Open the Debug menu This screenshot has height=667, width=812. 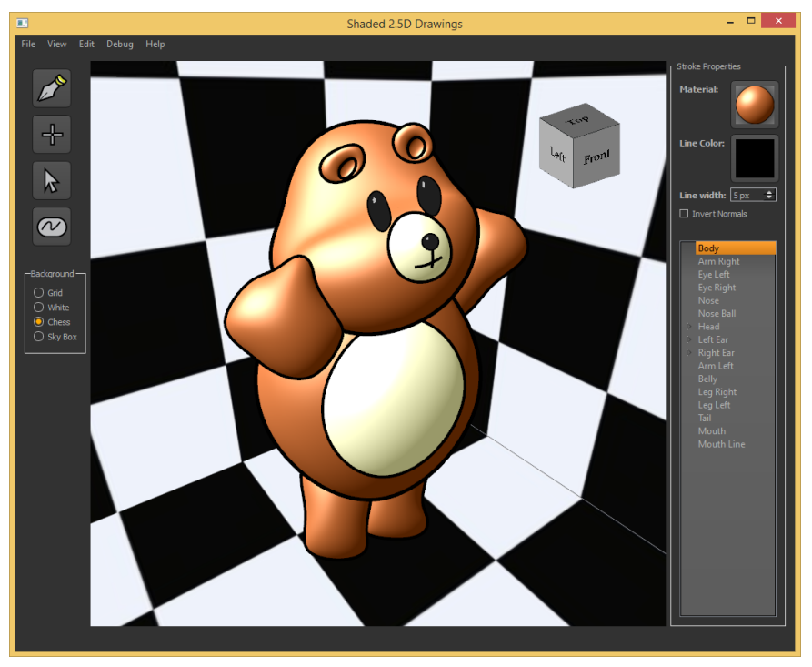119,44
